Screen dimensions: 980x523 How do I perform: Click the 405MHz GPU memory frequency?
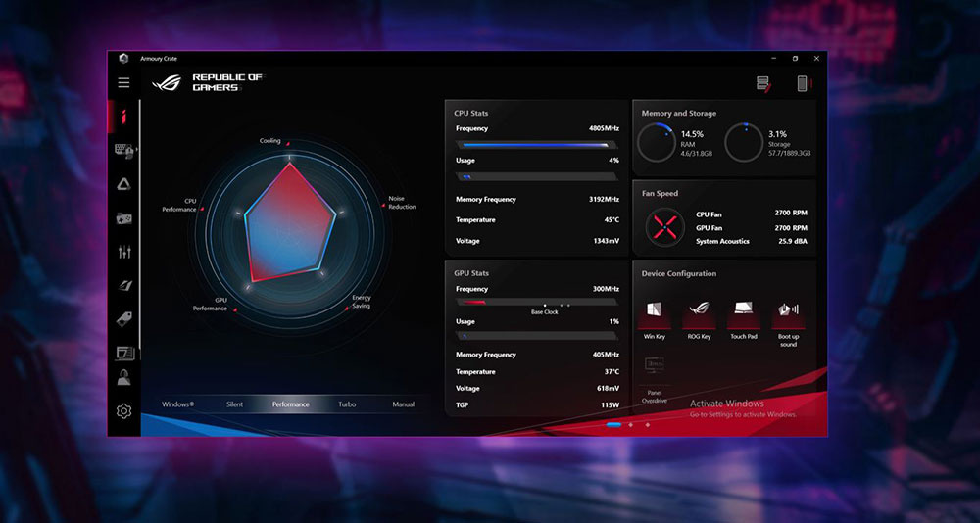tap(606, 355)
